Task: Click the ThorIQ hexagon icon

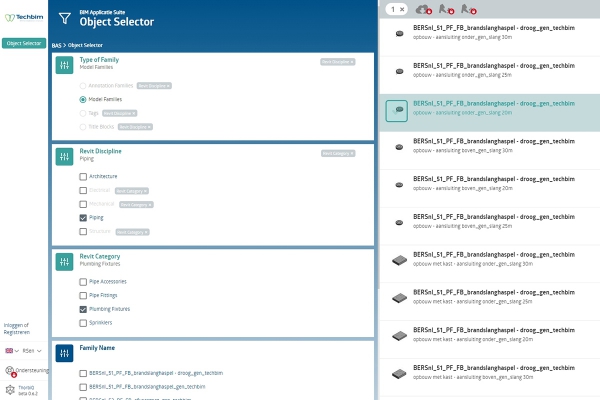Action: [x=10, y=390]
